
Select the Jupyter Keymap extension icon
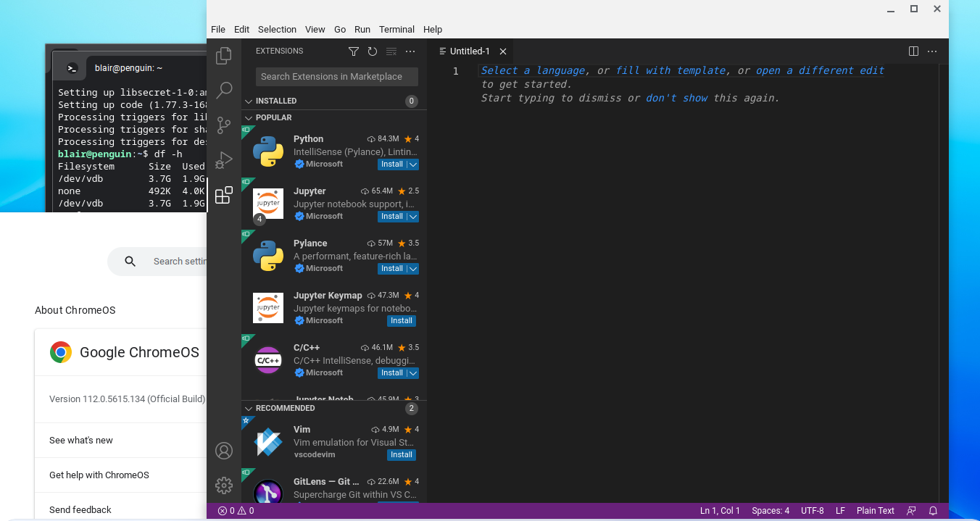coord(268,308)
